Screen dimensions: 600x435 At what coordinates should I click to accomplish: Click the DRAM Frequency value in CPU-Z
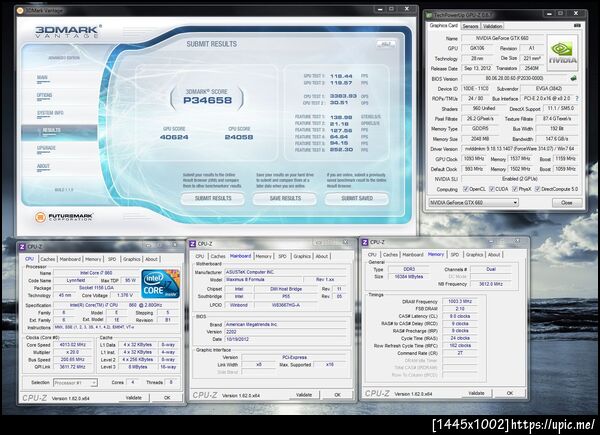click(x=460, y=301)
